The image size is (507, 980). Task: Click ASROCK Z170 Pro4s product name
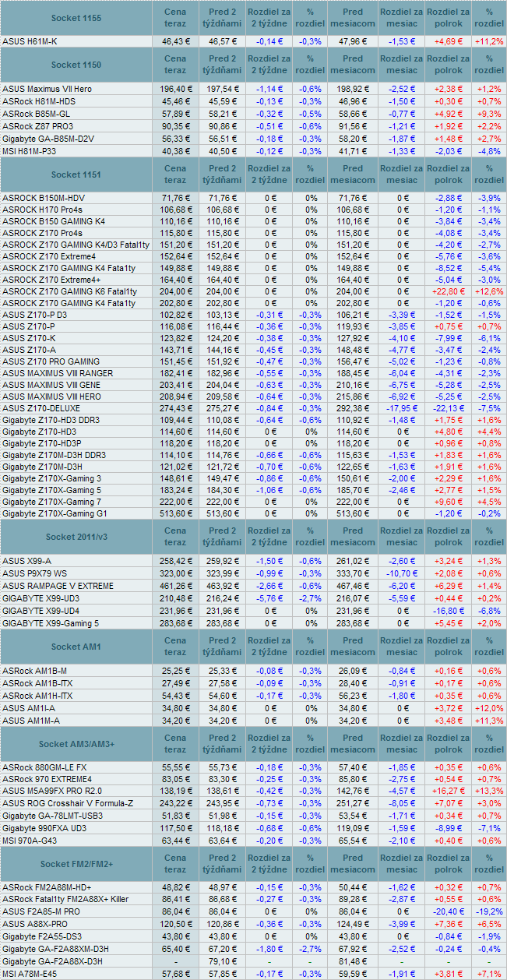pyautogui.click(x=42, y=233)
